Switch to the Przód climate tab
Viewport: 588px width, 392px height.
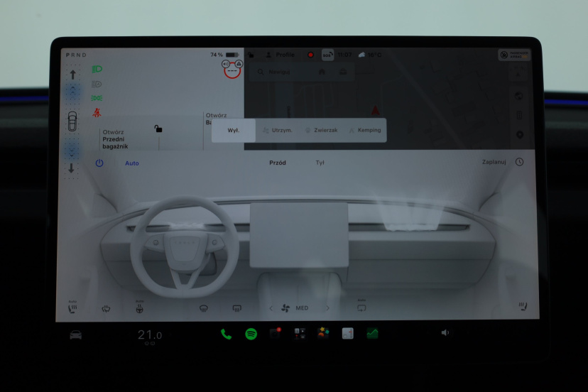click(278, 163)
